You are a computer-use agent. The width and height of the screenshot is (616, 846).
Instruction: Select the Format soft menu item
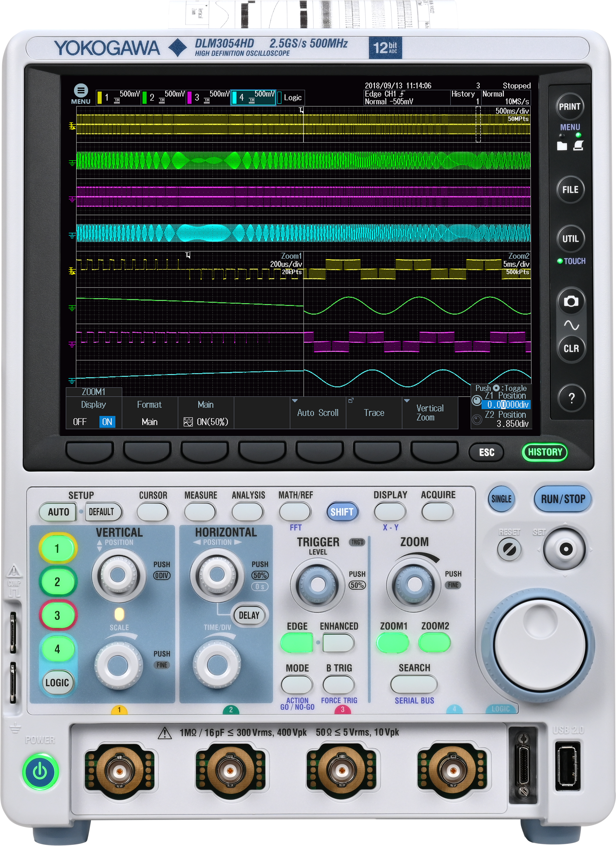[x=149, y=413]
